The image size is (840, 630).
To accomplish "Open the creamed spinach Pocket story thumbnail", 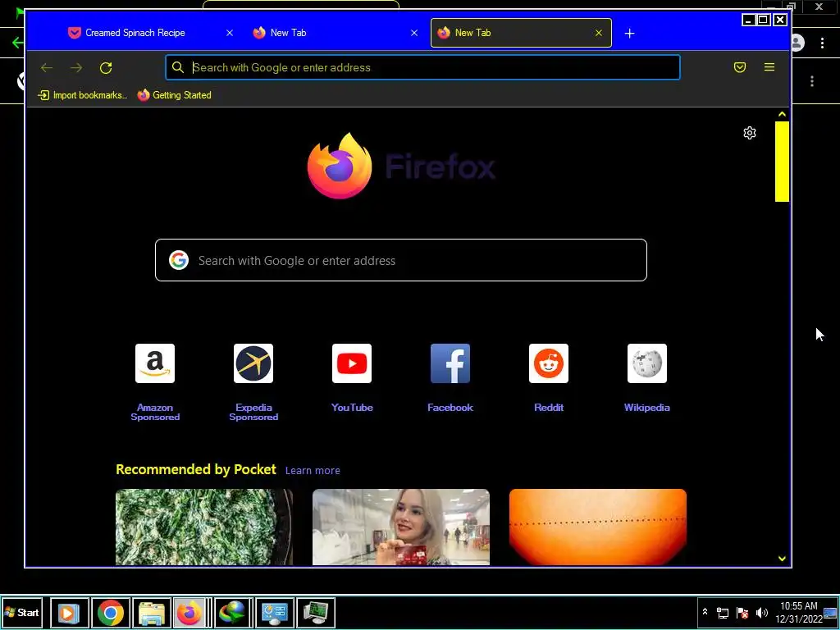I will (x=204, y=527).
